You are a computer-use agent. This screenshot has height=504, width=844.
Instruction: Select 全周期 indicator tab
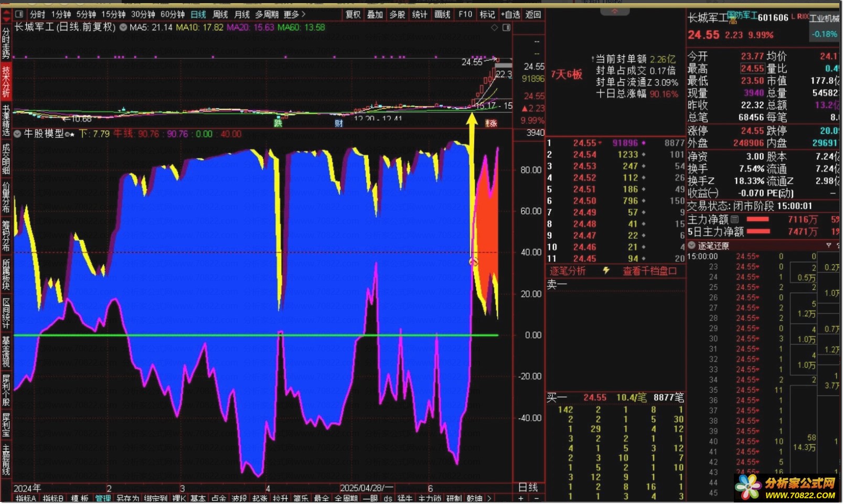(346, 499)
